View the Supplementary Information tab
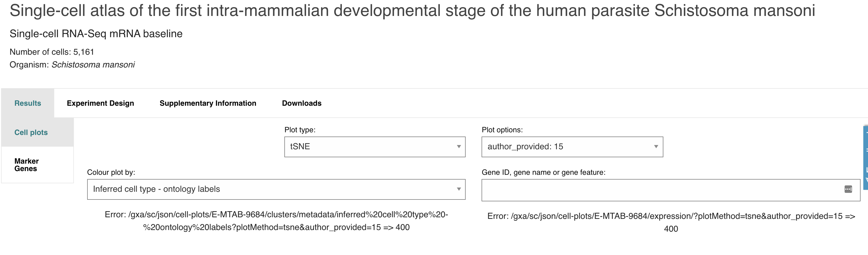This screenshot has width=868, height=255. (x=208, y=103)
